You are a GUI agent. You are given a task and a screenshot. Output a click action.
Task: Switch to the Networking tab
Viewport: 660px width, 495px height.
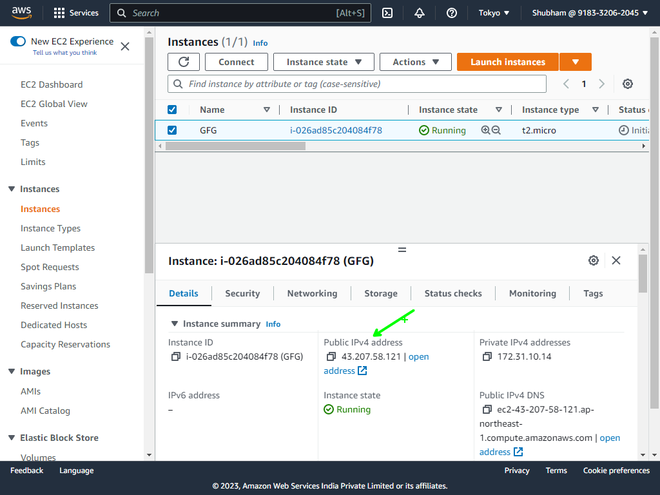[312, 293]
